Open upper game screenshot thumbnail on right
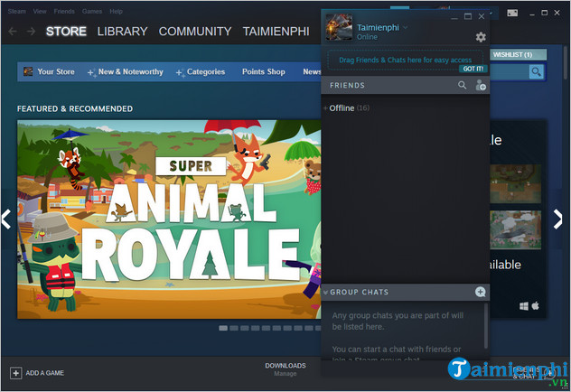Screen dimensions: 571x392 515,184
